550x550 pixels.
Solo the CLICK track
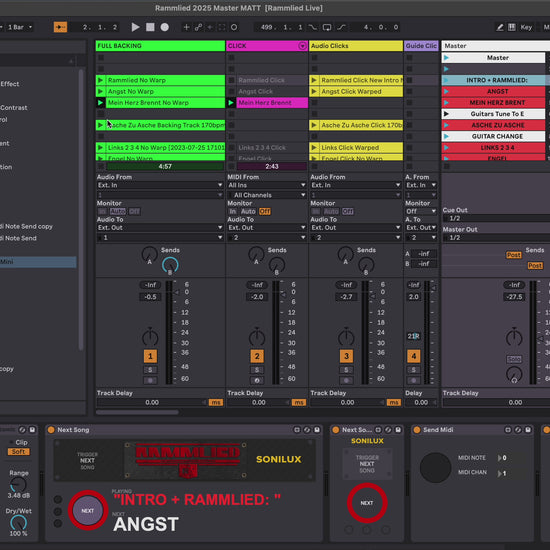pyautogui.click(x=257, y=370)
